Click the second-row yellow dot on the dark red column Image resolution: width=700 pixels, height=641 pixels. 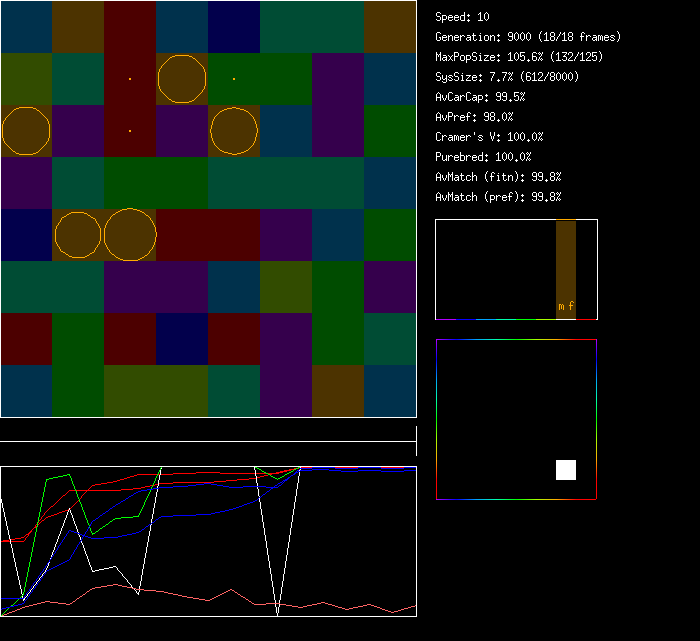[130, 79]
